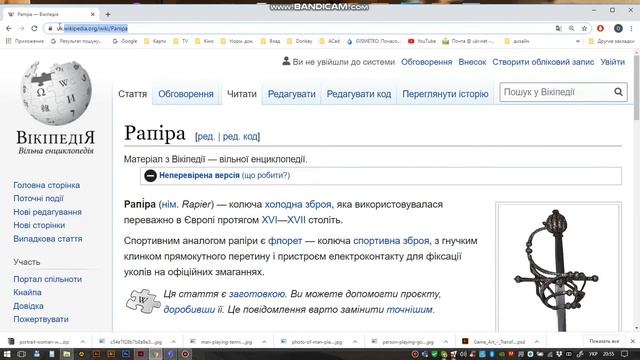The image size is (640, 360).
Task: Click the unreviewed version stop-sign icon
Action: click(x=150, y=176)
